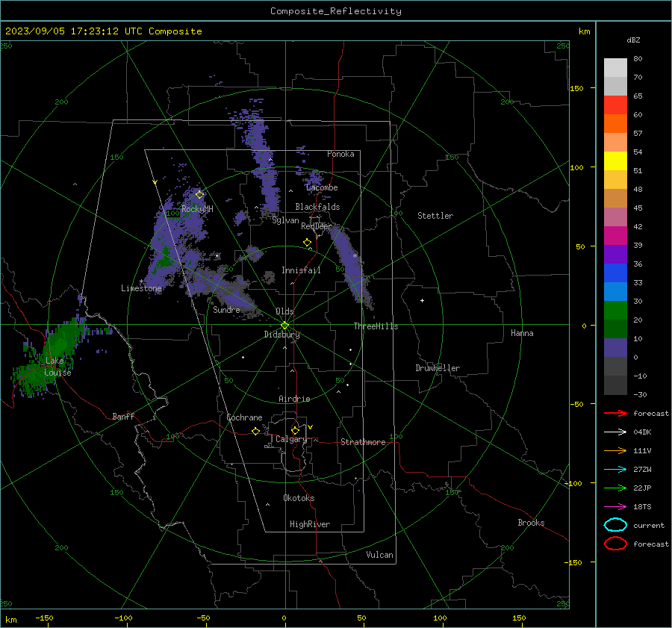Click the red forecast ellipse icon

coord(615,544)
